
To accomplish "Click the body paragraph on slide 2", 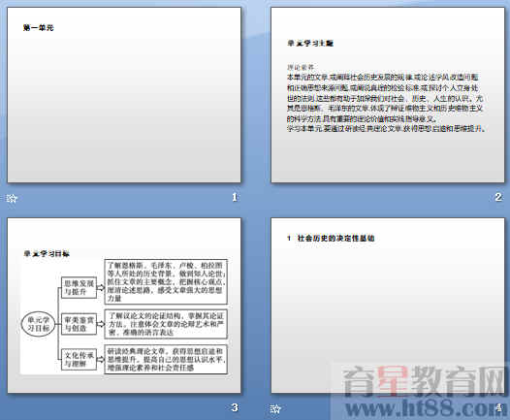I will point(387,103).
